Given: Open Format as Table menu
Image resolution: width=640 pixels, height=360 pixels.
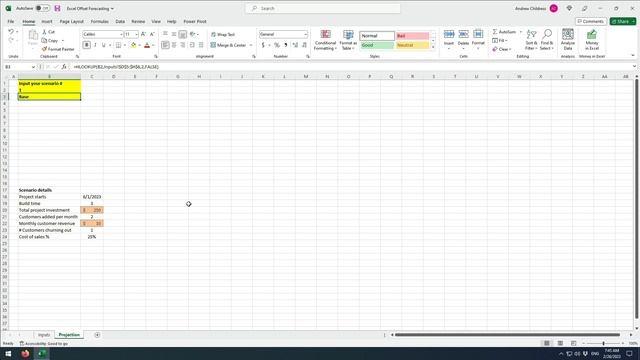Looking at the screenshot, I should [348, 40].
